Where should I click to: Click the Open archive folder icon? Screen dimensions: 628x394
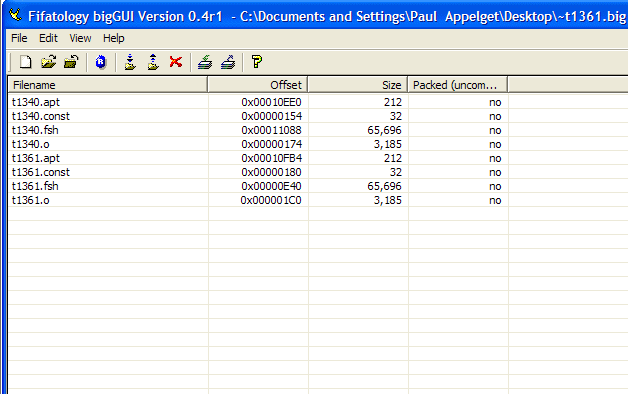[48, 62]
